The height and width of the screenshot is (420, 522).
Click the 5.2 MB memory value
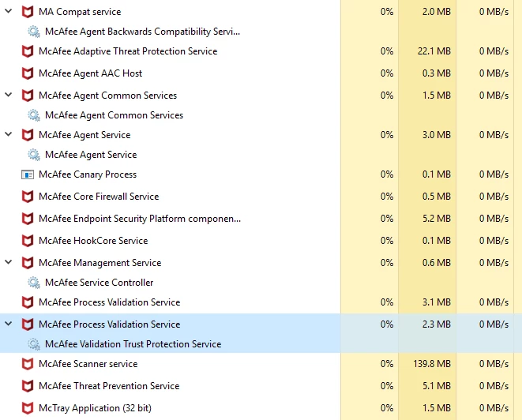tap(437, 219)
